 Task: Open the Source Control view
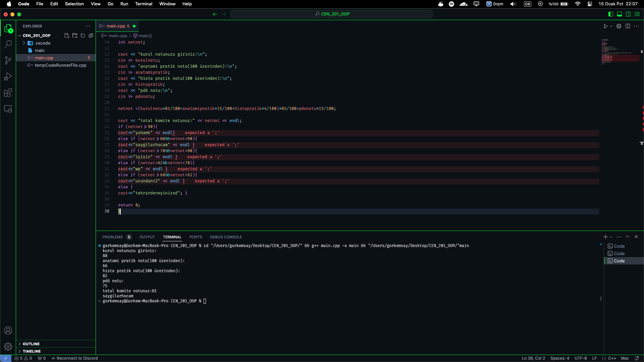[x=8, y=60]
